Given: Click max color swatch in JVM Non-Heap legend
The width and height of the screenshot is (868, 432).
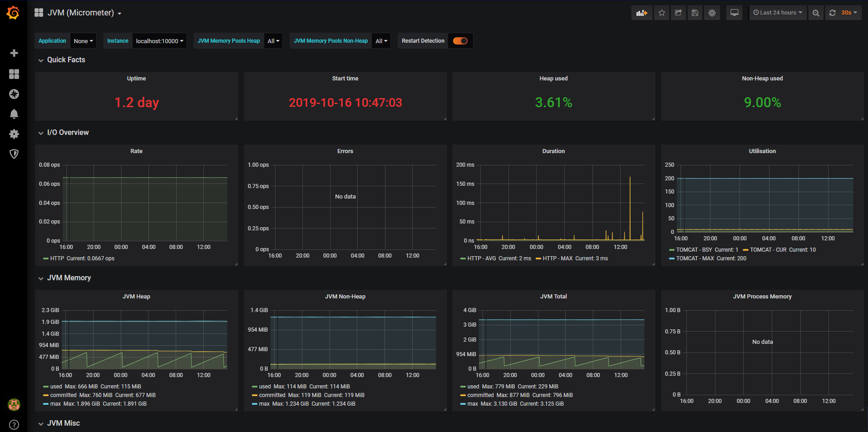Looking at the screenshot, I should pyautogui.click(x=254, y=404).
